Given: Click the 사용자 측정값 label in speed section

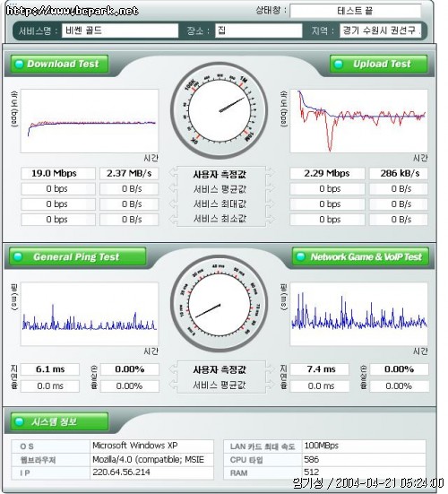Looking at the screenshot, I should tap(220, 174).
